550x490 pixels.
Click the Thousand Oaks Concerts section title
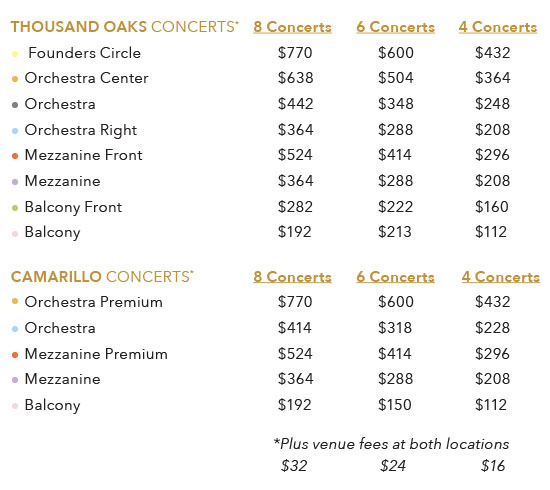pos(125,27)
